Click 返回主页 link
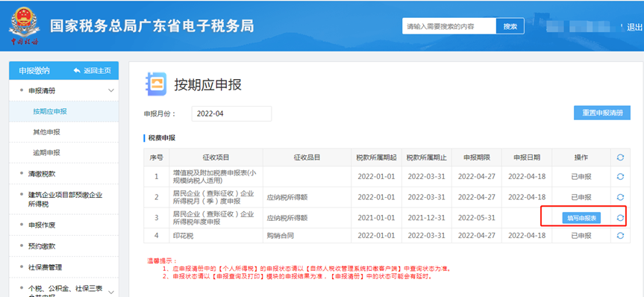Screen dimensions: 644x297 click(97, 71)
